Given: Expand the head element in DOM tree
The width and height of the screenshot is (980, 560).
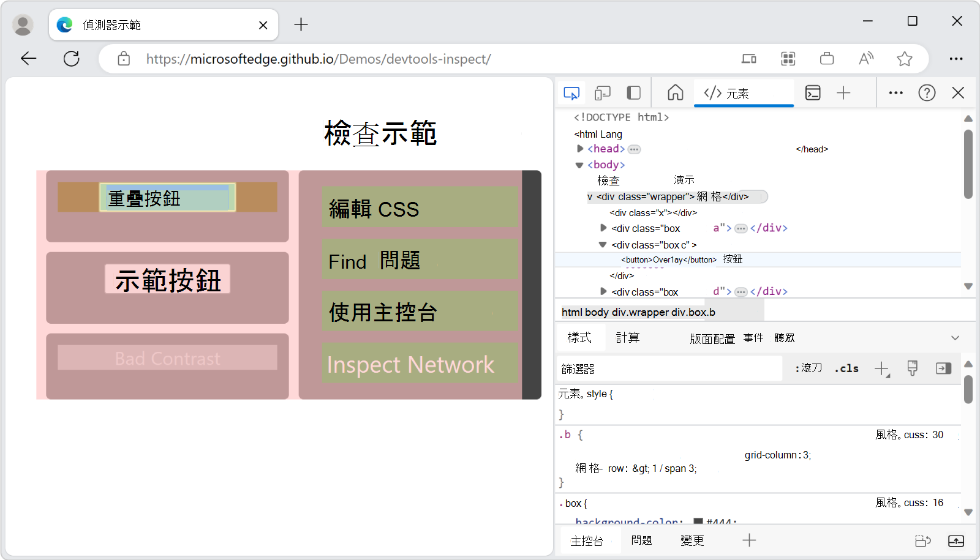Looking at the screenshot, I should [x=579, y=149].
